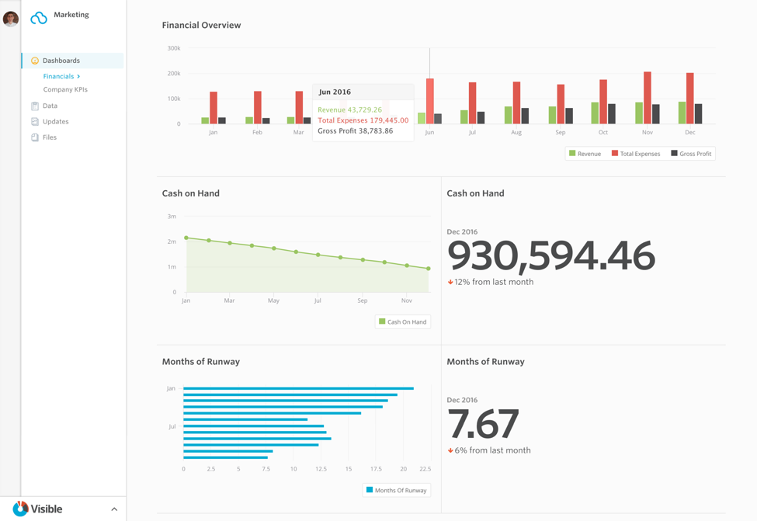Click the Updates icon in sidebar
757x521 pixels.
tap(35, 122)
